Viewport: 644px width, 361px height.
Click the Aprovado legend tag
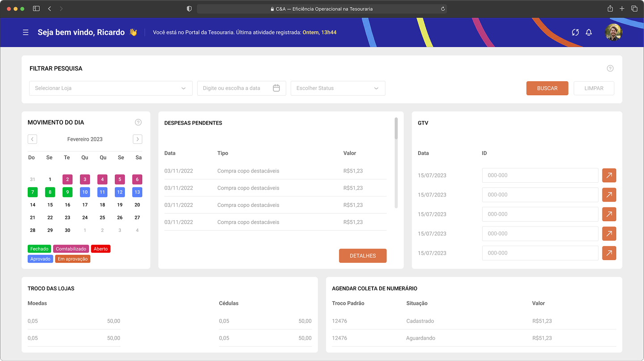(x=40, y=259)
